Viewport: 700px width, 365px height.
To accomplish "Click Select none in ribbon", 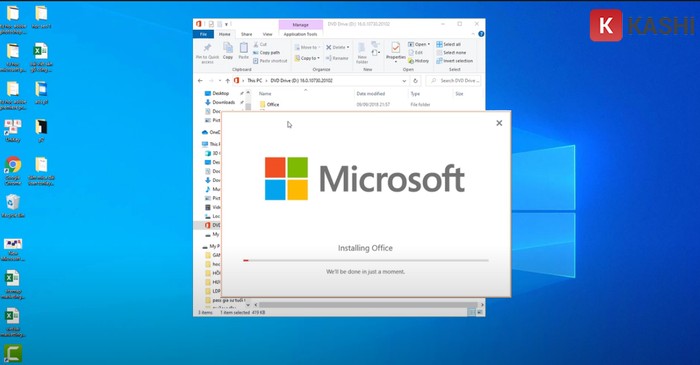I will (450, 52).
